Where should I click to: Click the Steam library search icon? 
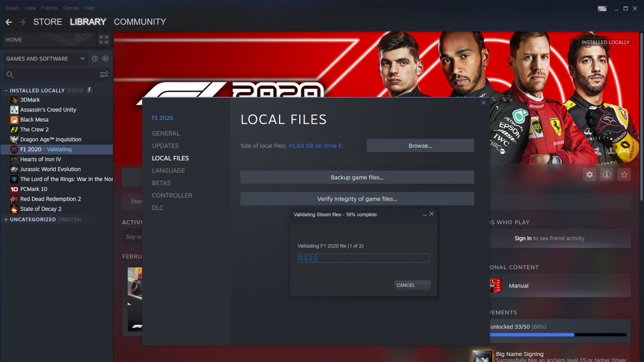pos(10,74)
